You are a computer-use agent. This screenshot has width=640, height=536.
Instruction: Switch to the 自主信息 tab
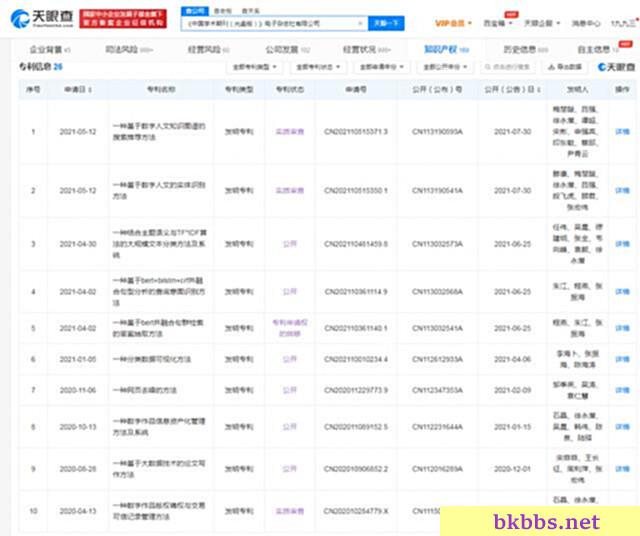coord(598,50)
